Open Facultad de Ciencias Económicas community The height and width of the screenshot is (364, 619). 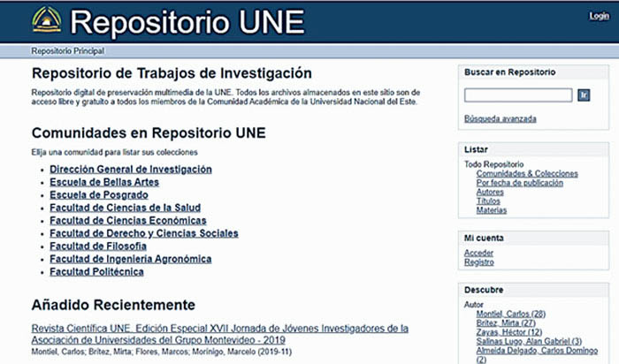point(128,221)
